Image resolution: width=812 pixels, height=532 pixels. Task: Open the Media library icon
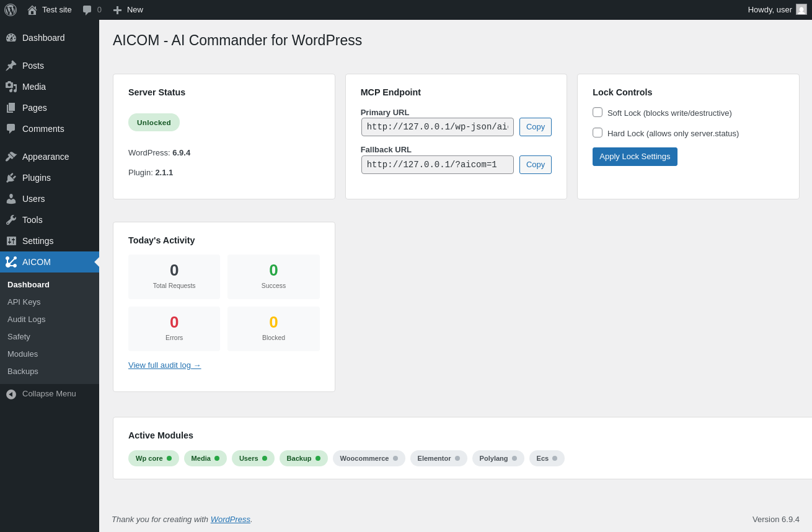[11, 87]
